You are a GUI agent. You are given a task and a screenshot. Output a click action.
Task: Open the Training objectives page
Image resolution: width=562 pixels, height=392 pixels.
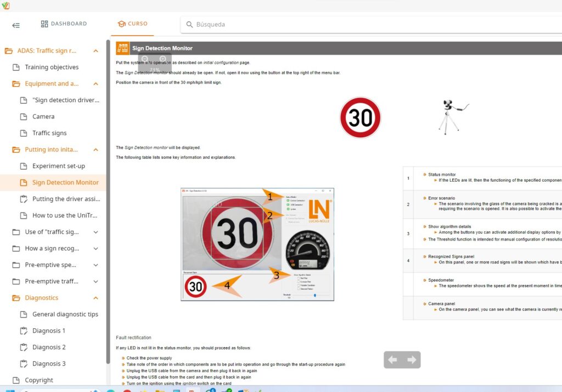pyautogui.click(x=52, y=67)
